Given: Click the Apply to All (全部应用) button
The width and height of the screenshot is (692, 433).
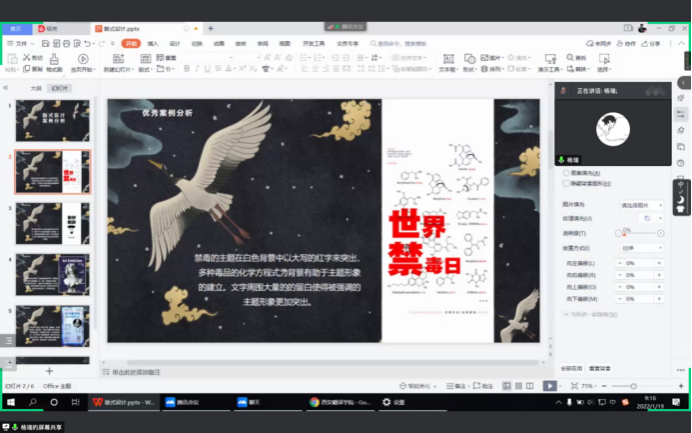Looking at the screenshot, I should 571,367.
